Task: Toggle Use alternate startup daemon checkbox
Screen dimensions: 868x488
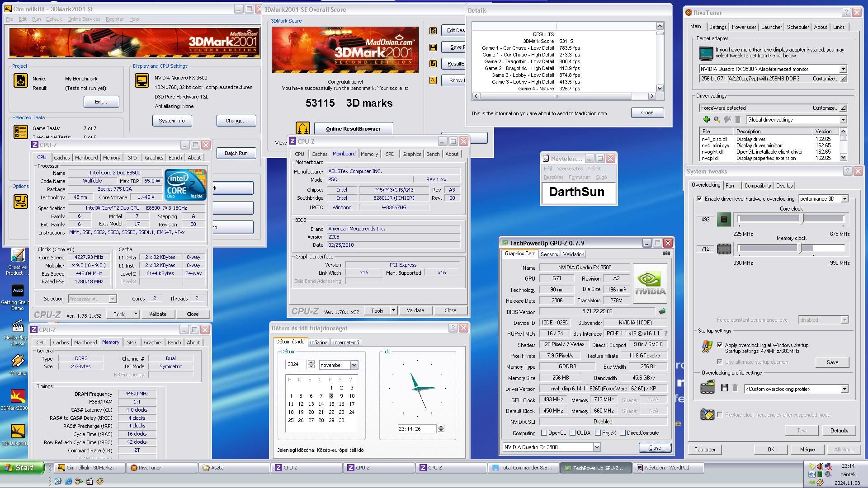Action: (x=720, y=361)
